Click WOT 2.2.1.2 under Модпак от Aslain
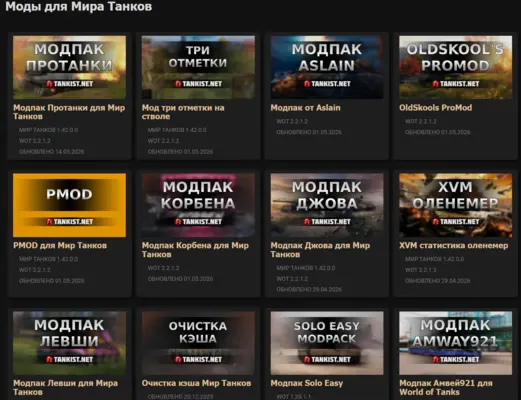Image resolution: width=521 pixels, height=400 pixels. coord(292,121)
